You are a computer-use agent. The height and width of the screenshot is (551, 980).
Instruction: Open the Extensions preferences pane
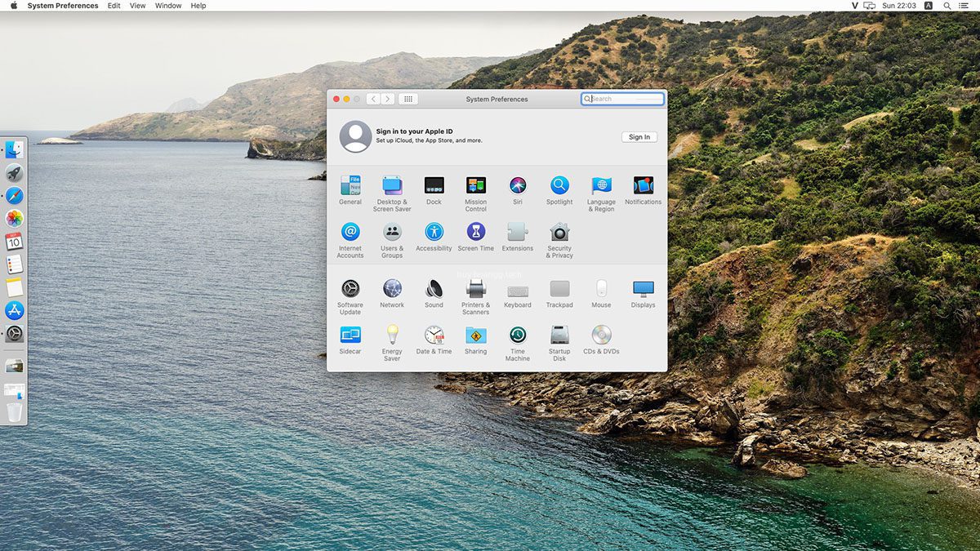518,237
